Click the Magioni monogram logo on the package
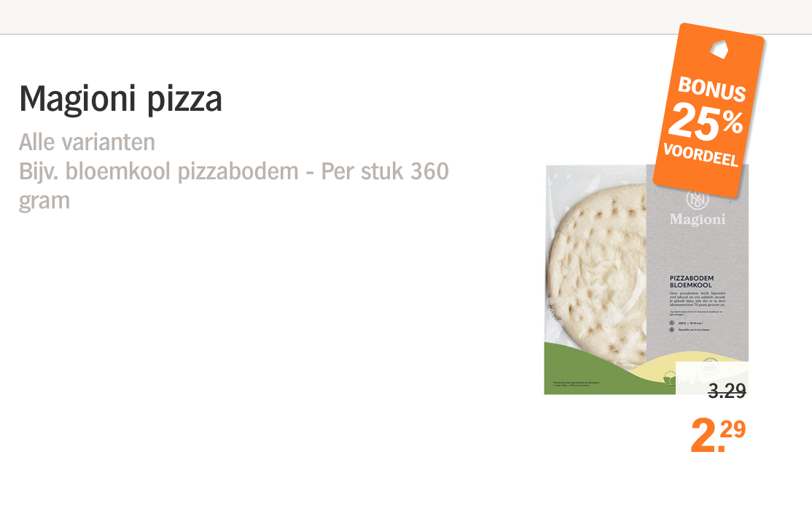 [697, 200]
